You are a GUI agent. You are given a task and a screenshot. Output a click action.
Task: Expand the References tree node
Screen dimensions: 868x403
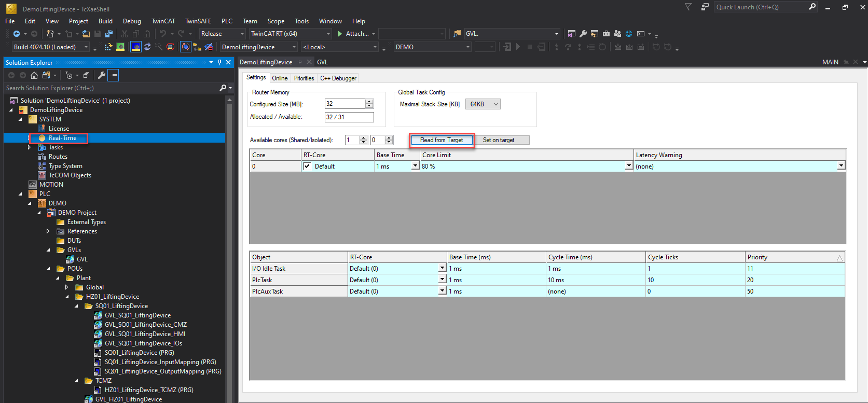click(48, 231)
